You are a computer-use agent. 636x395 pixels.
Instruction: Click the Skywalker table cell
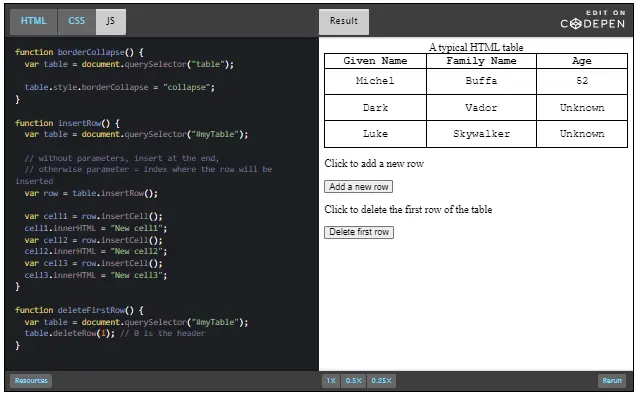pos(481,134)
